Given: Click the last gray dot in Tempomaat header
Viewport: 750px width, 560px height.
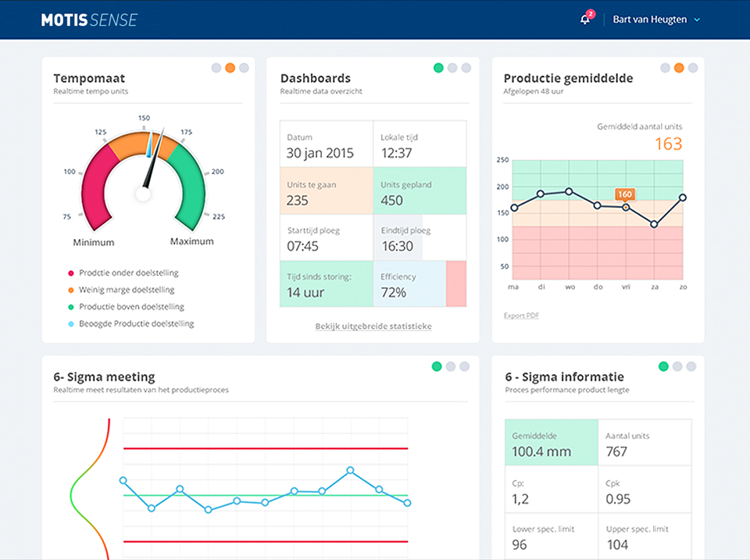Looking at the screenshot, I should (x=244, y=68).
